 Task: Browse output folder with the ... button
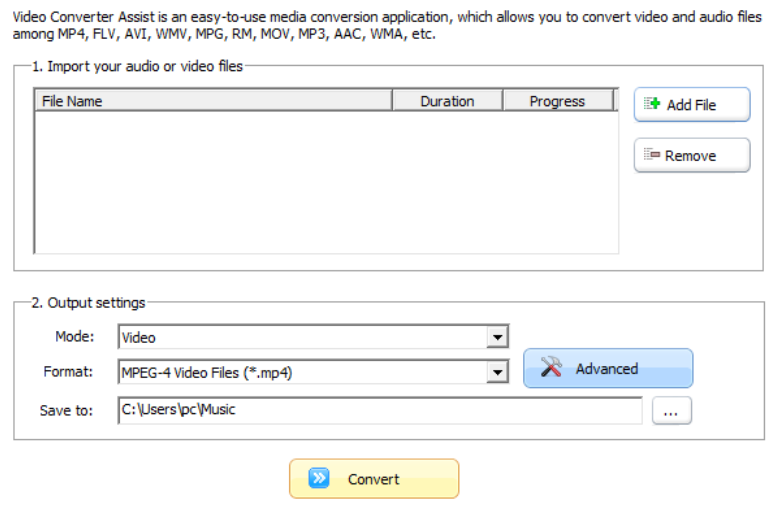[671, 410]
